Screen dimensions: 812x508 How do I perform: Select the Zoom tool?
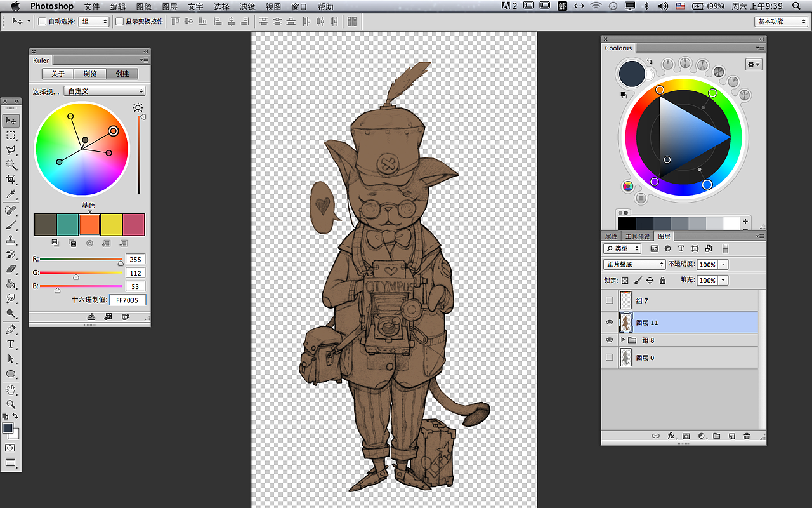(x=11, y=404)
